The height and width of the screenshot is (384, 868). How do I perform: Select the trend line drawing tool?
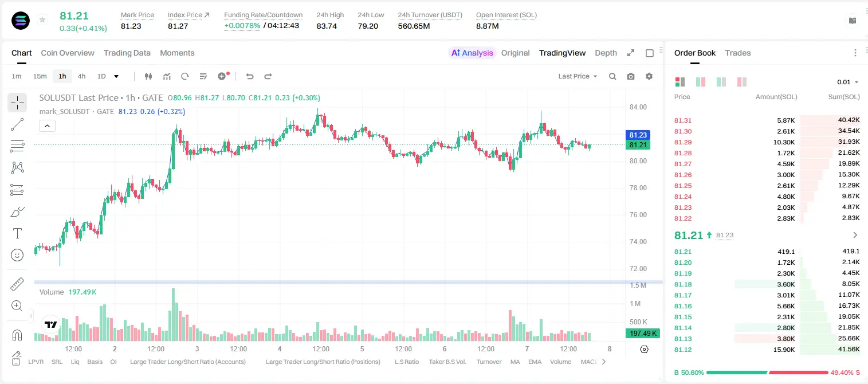pyautogui.click(x=17, y=124)
